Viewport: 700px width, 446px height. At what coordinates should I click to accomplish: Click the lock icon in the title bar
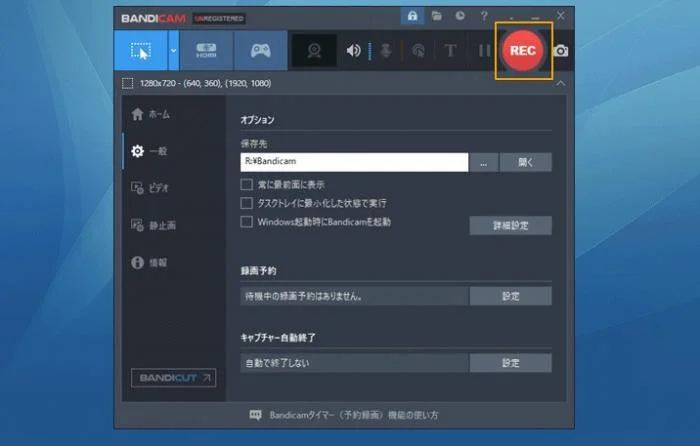(x=412, y=17)
